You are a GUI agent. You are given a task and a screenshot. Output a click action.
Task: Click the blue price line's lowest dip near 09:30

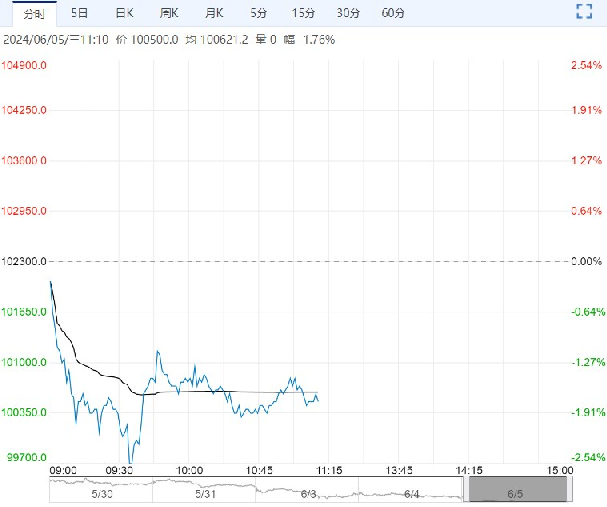pos(131,461)
